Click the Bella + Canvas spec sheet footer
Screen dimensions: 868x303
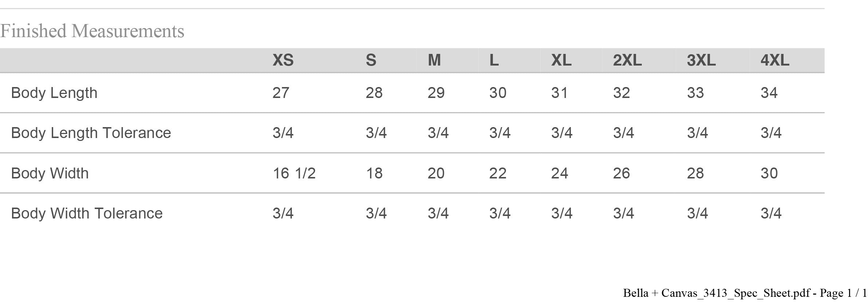pyautogui.click(x=745, y=293)
